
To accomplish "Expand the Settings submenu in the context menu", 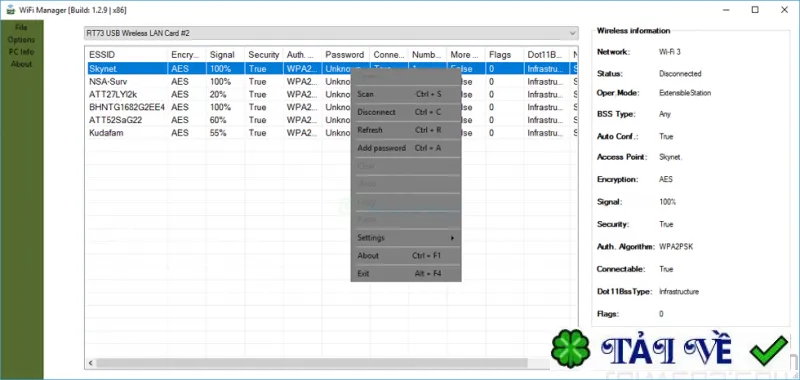I will tap(406, 238).
